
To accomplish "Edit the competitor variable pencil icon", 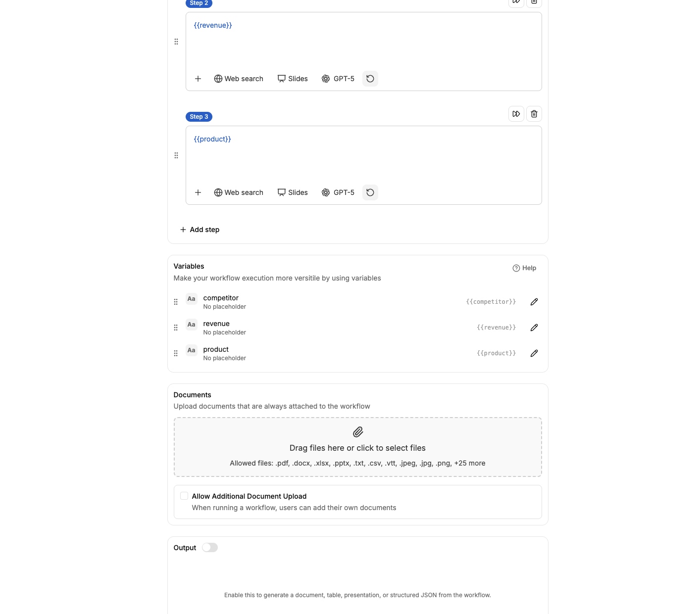I will (x=534, y=302).
